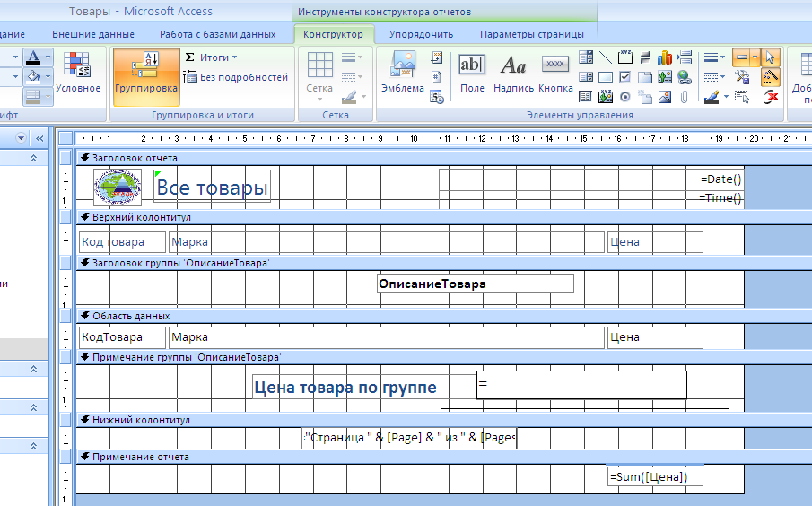Insert date and time icon
812x506 pixels.
437,96
